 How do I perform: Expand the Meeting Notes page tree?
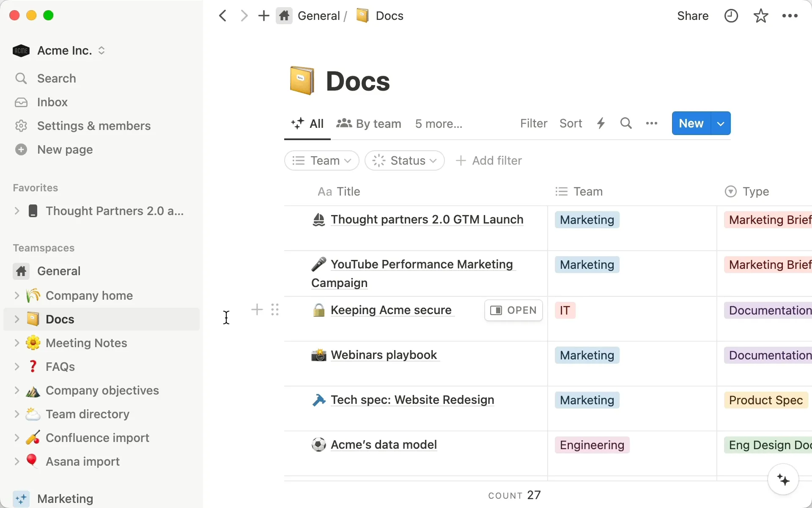pyautogui.click(x=17, y=343)
